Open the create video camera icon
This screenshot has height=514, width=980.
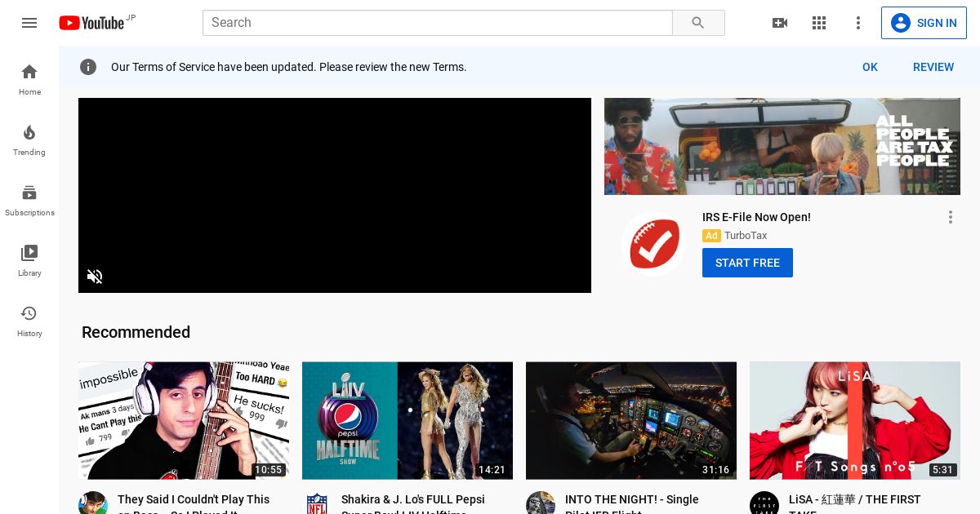coord(780,23)
